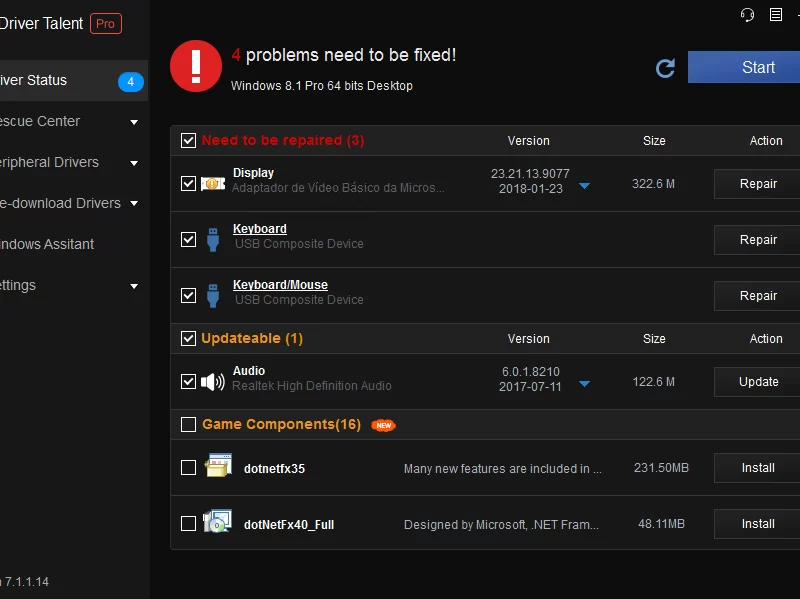Uncheck the Keyboard/Mouse row checkbox
The height and width of the screenshot is (599, 800).
pos(188,295)
